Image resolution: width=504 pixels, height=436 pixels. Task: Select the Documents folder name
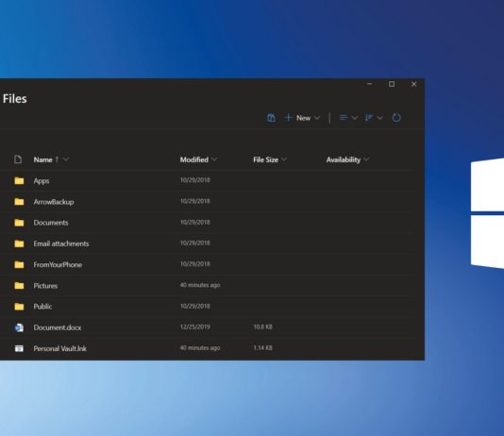point(51,223)
